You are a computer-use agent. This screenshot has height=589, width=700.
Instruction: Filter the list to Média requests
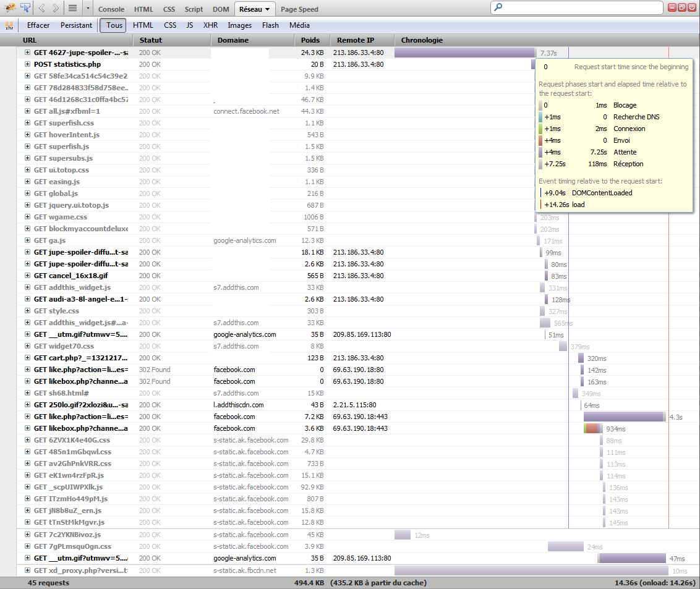[299, 25]
